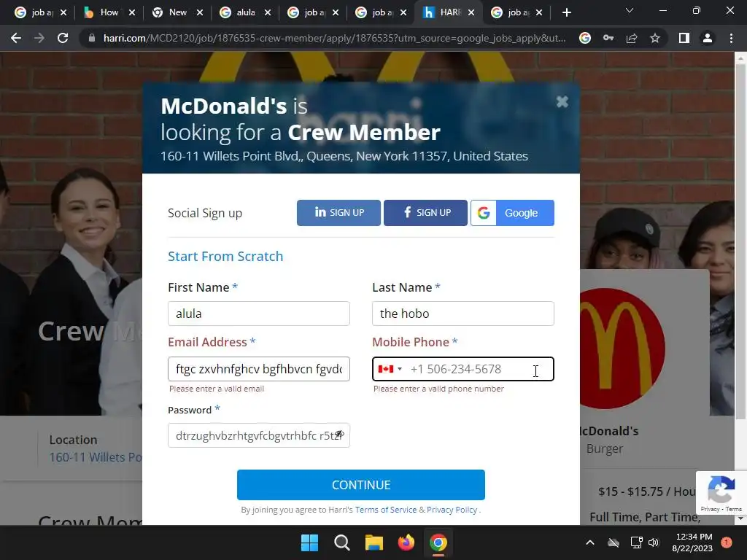The image size is (747, 560).
Task: Click the Password input field
Action: tap(259, 435)
